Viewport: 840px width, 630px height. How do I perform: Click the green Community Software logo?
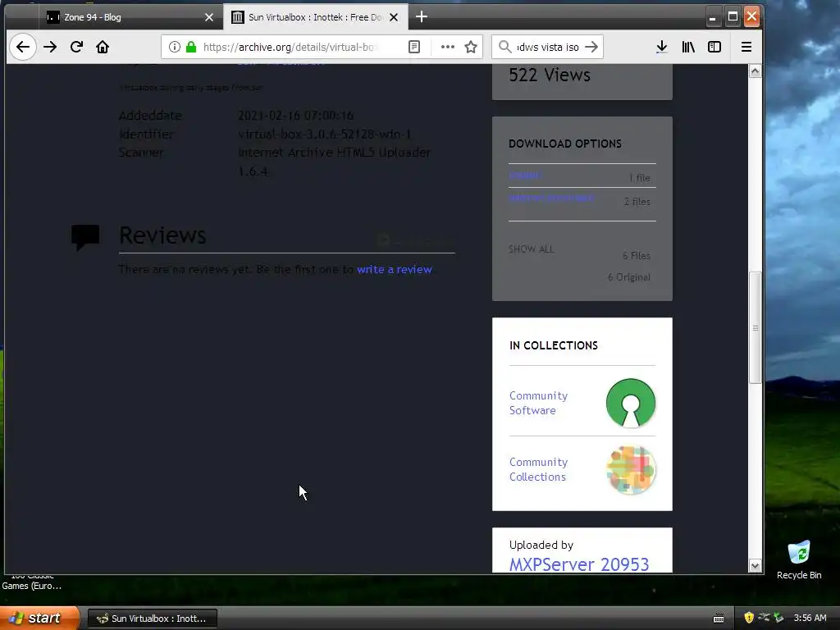pyautogui.click(x=631, y=403)
